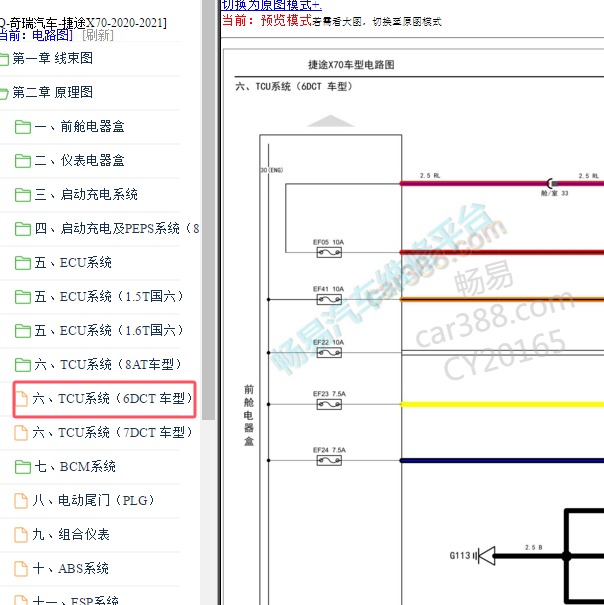Open 五、ECU系统 folder
The height and width of the screenshot is (605, 604).
point(73,263)
